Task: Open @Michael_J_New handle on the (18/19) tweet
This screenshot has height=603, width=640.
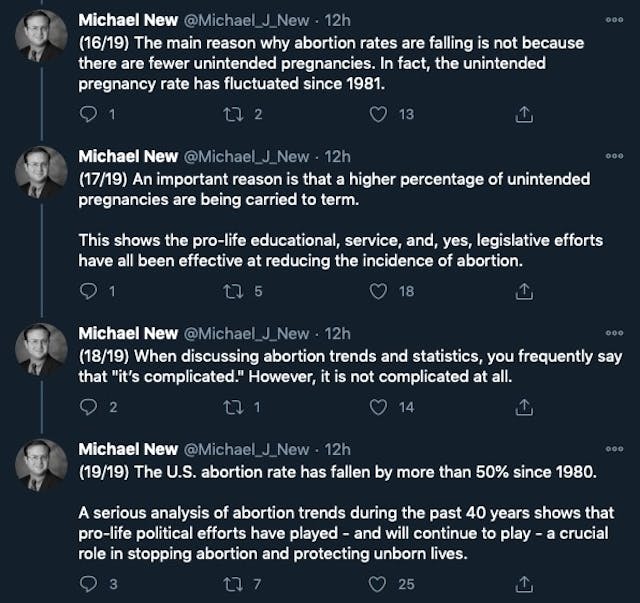Action: pos(249,333)
